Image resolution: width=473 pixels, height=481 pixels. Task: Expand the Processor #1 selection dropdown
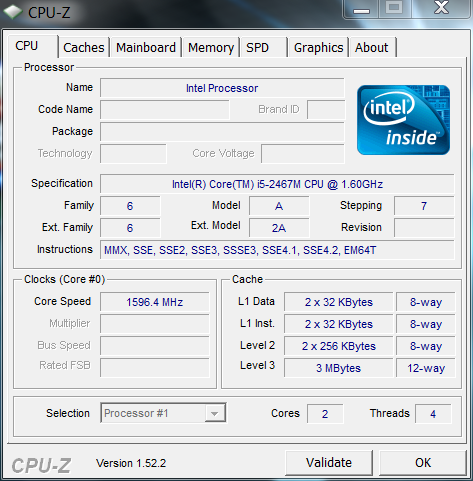[214, 413]
